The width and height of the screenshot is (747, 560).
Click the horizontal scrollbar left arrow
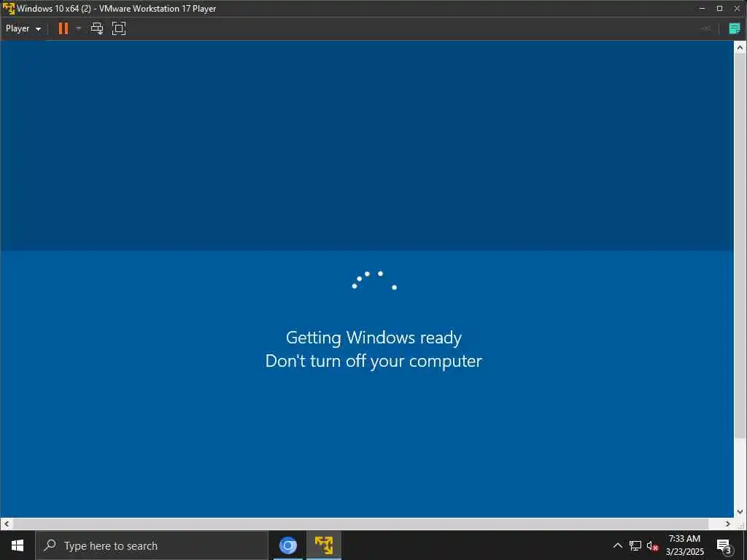point(6,524)
